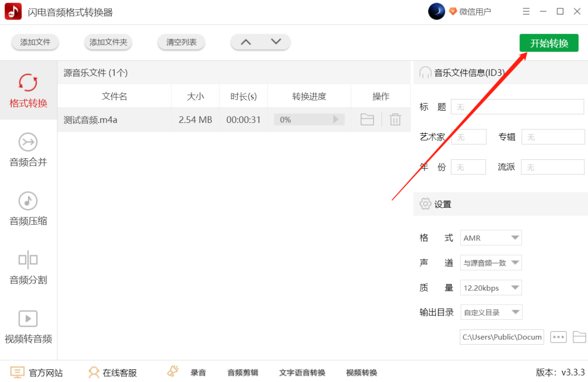Move file down with the down arrow

click(x=276, y=42)
